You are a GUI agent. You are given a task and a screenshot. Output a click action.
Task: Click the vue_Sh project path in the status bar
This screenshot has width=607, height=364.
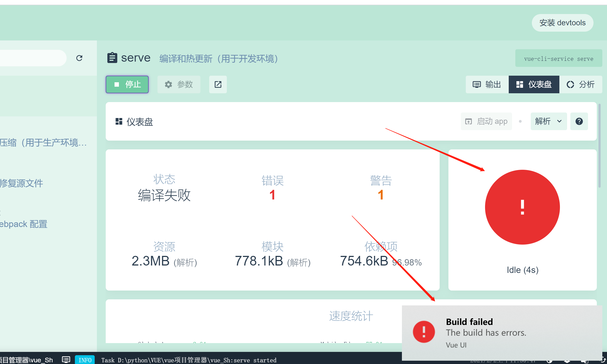coord(26,360)
